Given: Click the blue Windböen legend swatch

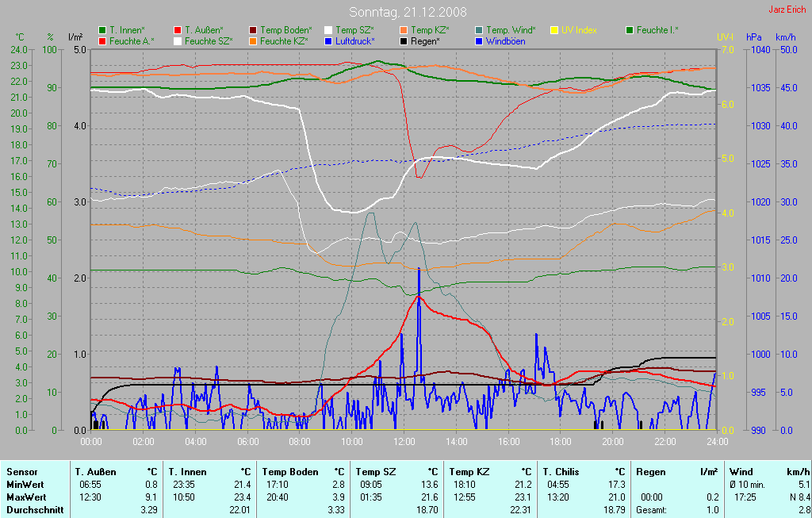Looking at the screenshot, I should [x=479, y=41].
